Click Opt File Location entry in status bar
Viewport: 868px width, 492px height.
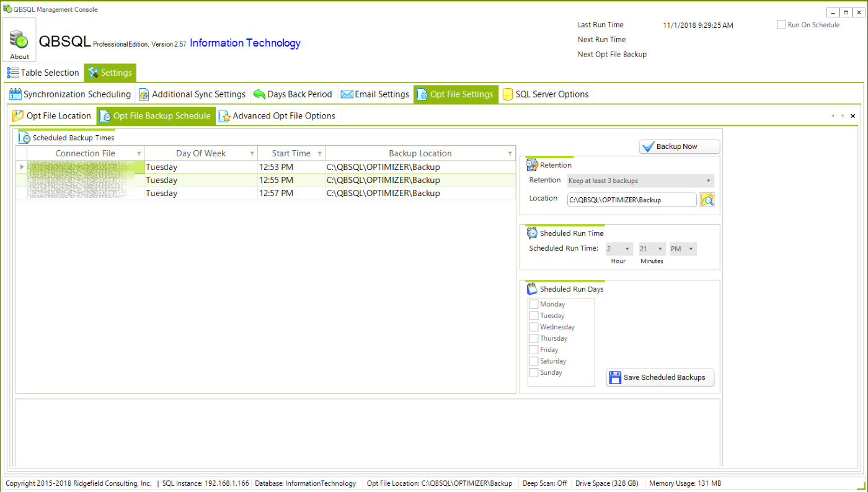[440, 483]
